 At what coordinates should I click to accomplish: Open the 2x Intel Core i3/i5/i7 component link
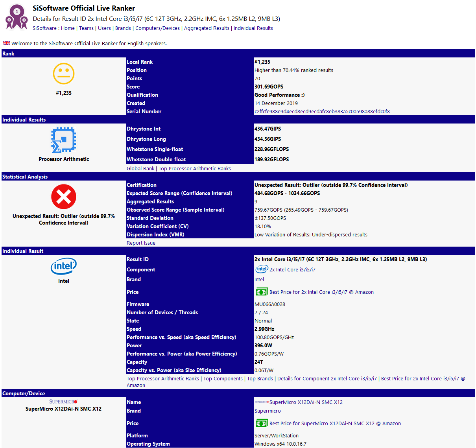292,270
